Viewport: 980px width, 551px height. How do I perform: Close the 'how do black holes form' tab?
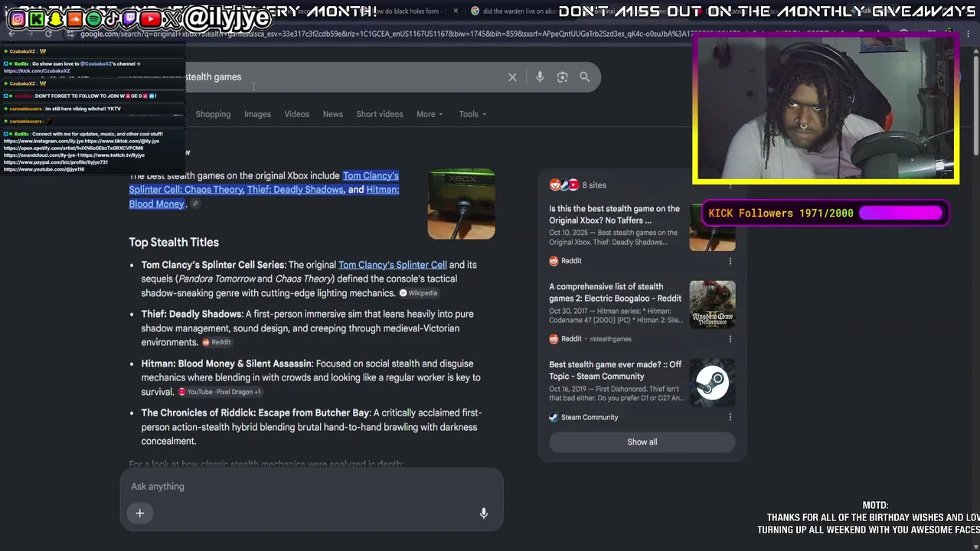[x=456, y=11]
